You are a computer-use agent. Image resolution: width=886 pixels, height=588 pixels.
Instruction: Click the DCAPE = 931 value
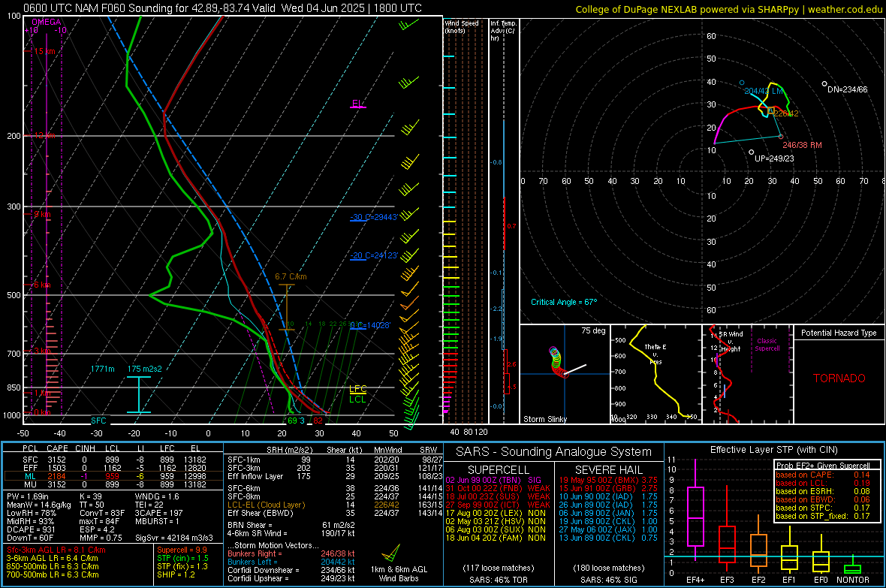[31, 529]
